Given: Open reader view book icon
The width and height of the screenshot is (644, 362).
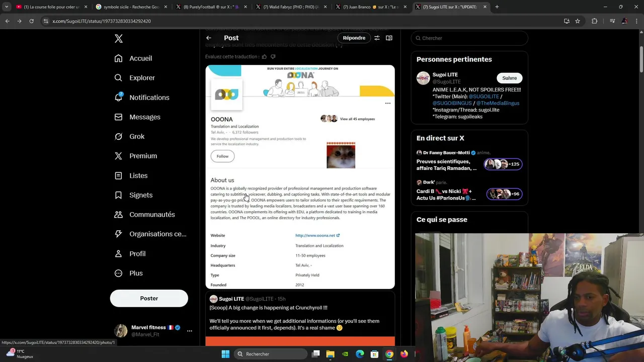Looking at the screenshot, I should (x=389, y=38).
